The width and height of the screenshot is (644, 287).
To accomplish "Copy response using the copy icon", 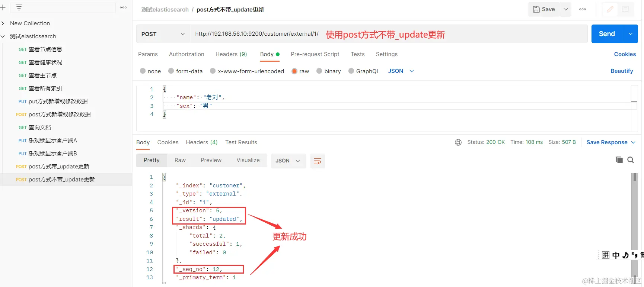I will (x=619, y=160).
